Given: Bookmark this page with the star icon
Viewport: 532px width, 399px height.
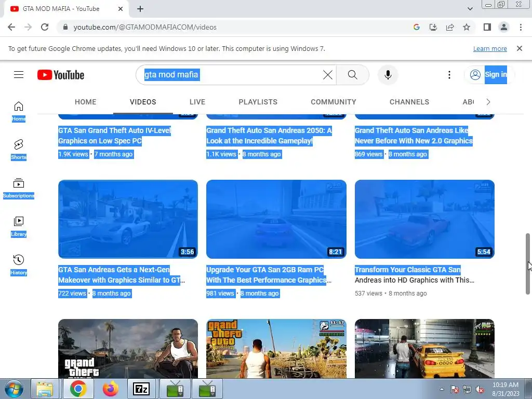Looking at the screenshot, I should [467, 27].
